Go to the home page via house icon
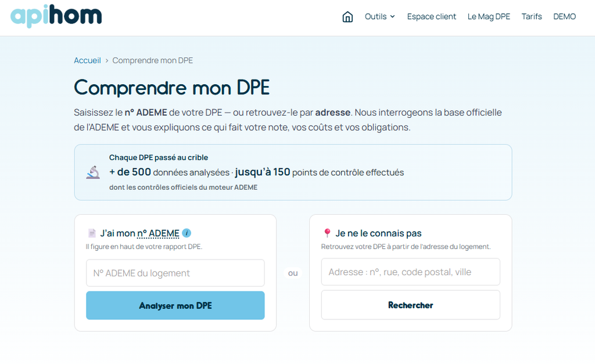Screen dimensions: 595x364 pyautogui.click(x=347, y=17)
